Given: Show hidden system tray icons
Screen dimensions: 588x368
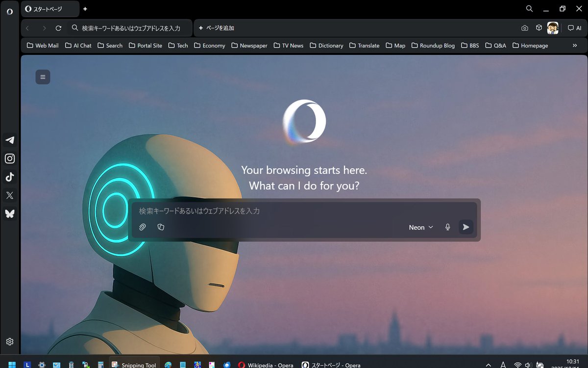Looking at the screenshot, I should [488, 365].
